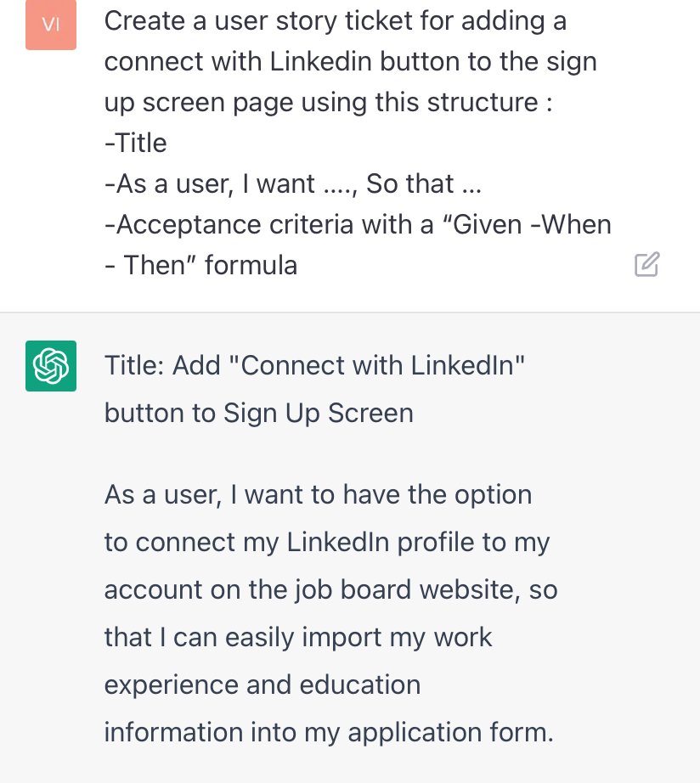Select the OpenAI logo inside the assistant avatar
The width and height of the screenshot is (700, 783).
(50, 365)
